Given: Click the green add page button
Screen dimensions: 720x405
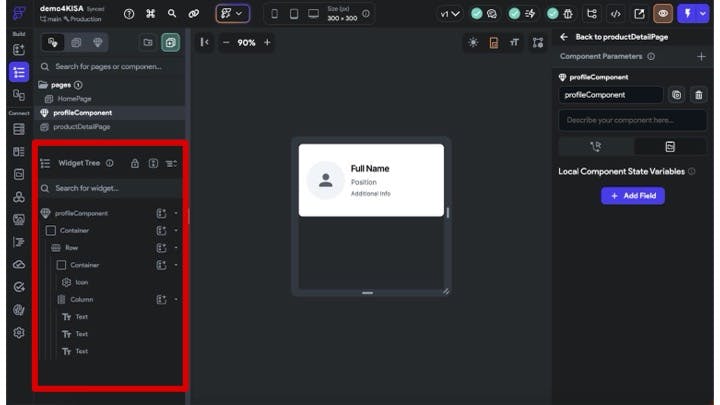Looking at the screenshot, I should click(170, 42).
